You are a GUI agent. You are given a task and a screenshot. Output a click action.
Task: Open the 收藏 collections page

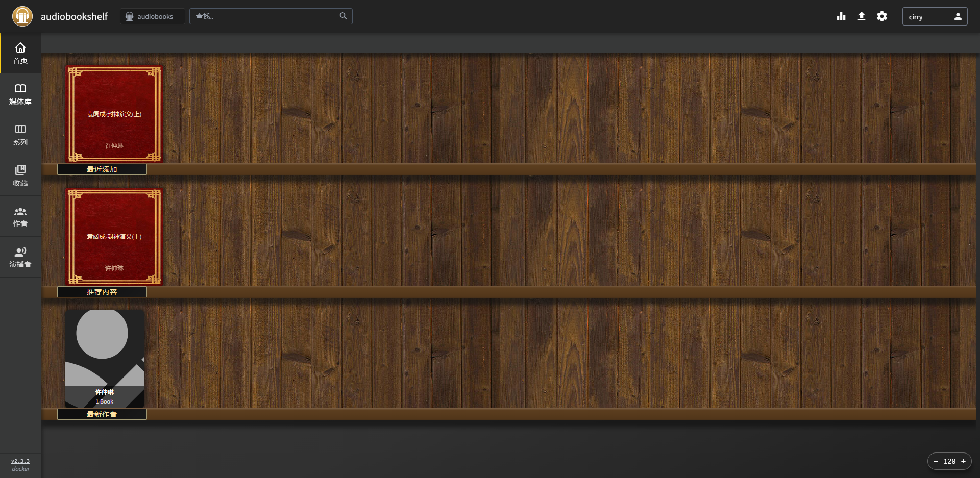coord(20,175)
